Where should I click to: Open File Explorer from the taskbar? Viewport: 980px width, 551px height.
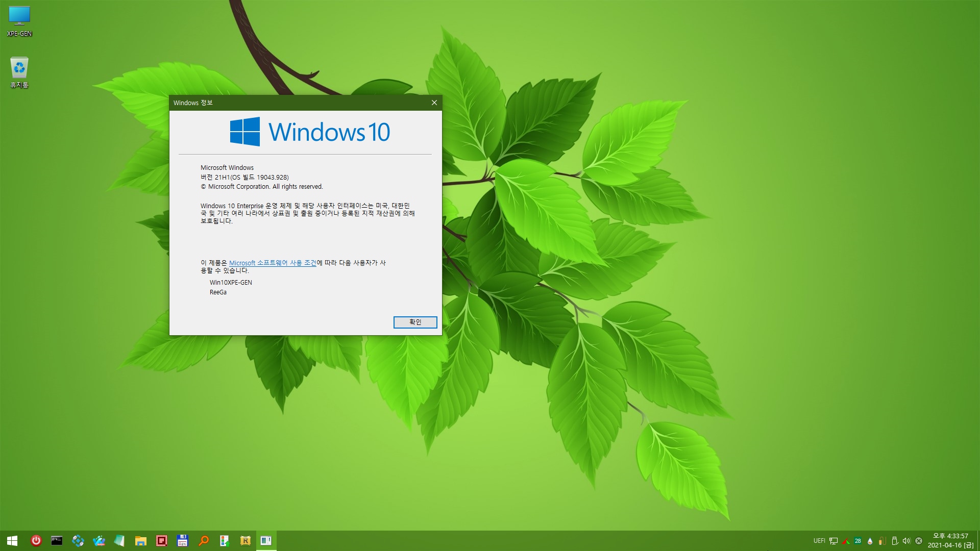coord(141,541)
